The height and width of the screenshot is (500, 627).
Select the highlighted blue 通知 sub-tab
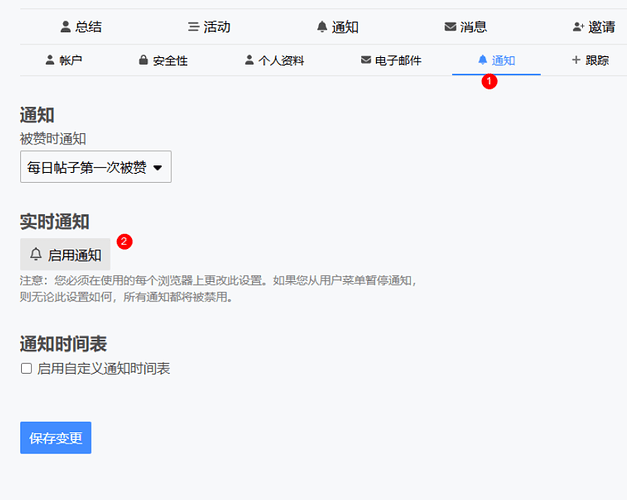(x=496, y=61)
